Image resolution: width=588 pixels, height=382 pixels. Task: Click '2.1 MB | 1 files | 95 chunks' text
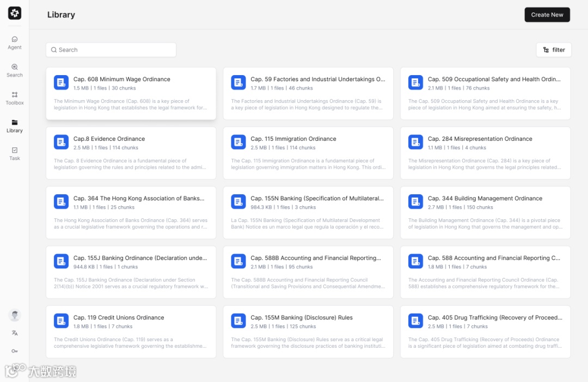click(x=281, y=267)
